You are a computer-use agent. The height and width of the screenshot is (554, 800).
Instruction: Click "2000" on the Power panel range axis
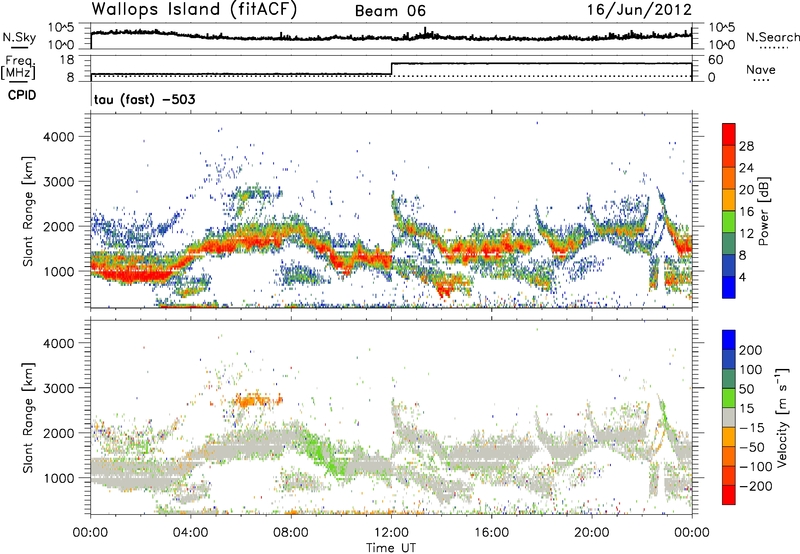tap(59, 226)
